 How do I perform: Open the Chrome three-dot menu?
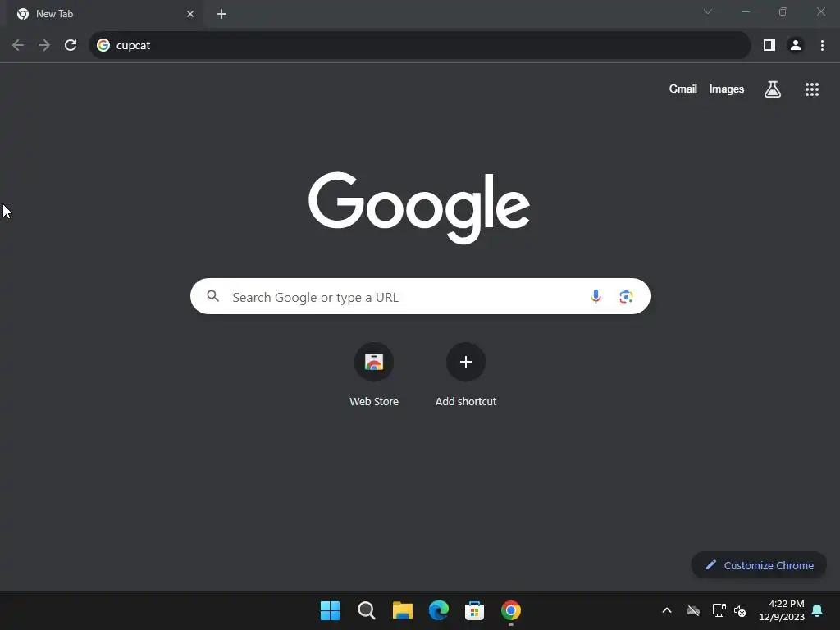pos(822,46)
